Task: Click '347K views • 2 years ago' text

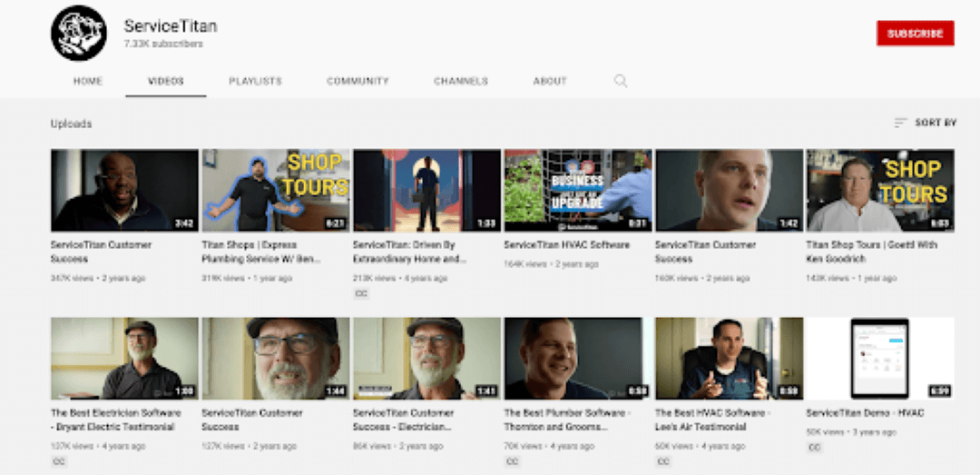Action: tap(98, 279)
